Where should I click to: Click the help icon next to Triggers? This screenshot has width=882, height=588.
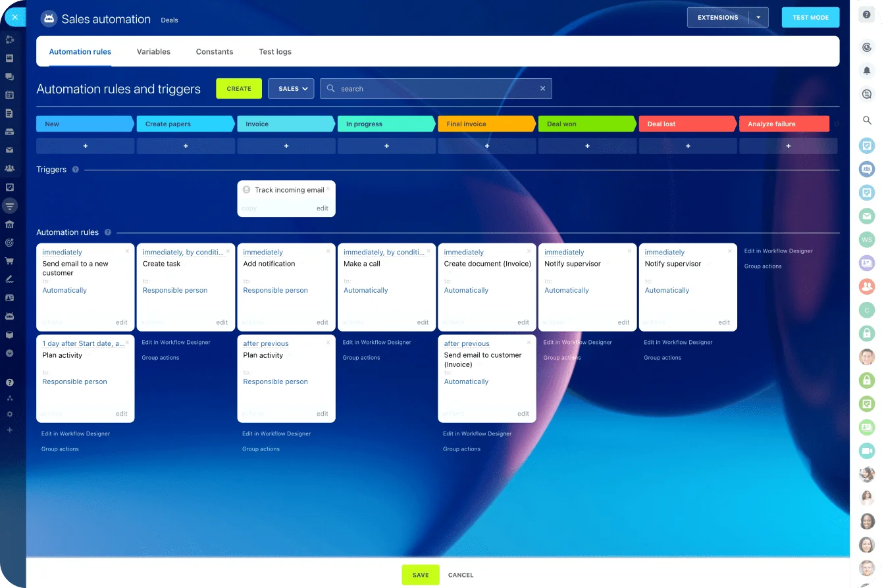tap(75, 170)
